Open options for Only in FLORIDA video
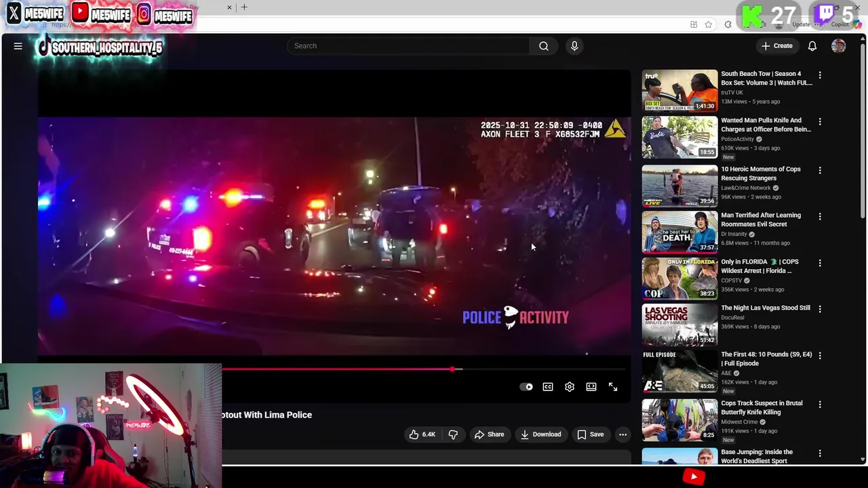This screenshot has width=868, height=488. [x=820, y=263]
